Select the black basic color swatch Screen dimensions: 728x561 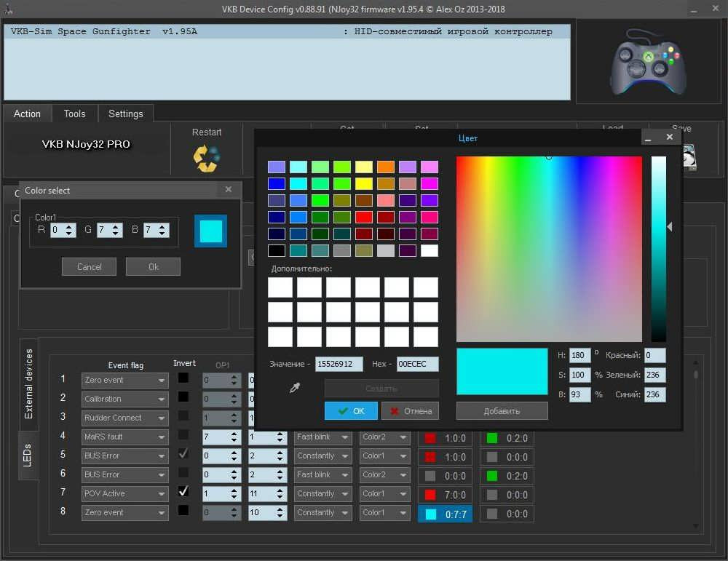[x=276, y=250]
